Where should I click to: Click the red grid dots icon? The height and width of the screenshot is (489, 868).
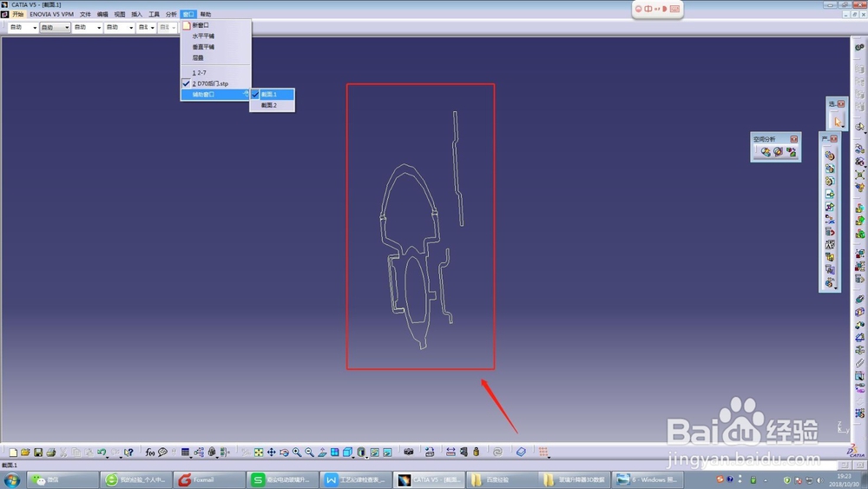click(x=543, y=453)
